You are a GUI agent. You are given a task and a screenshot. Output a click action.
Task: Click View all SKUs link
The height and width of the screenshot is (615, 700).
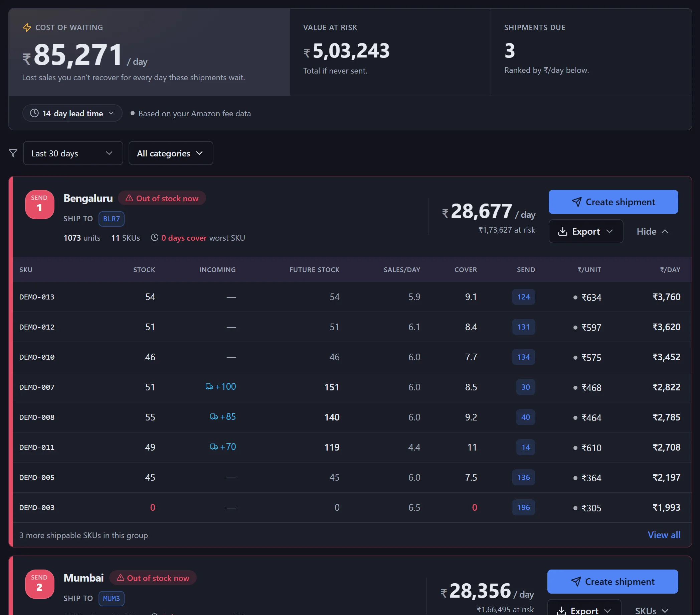click(664, 535)
